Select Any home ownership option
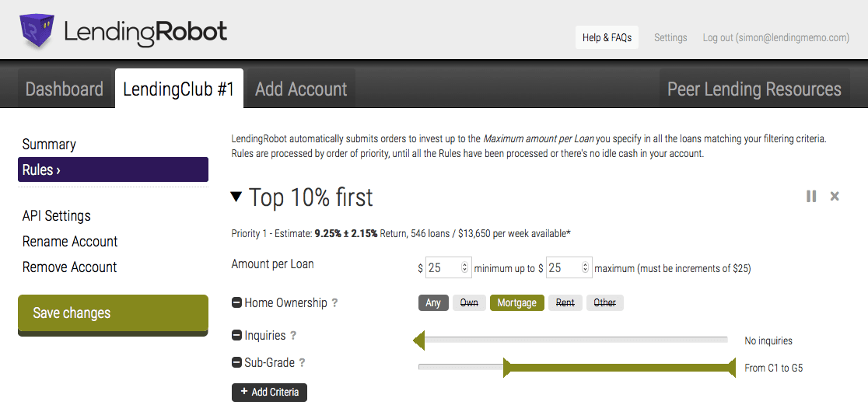868x419 pixels. pyautogui.click(x=433, y=303)
